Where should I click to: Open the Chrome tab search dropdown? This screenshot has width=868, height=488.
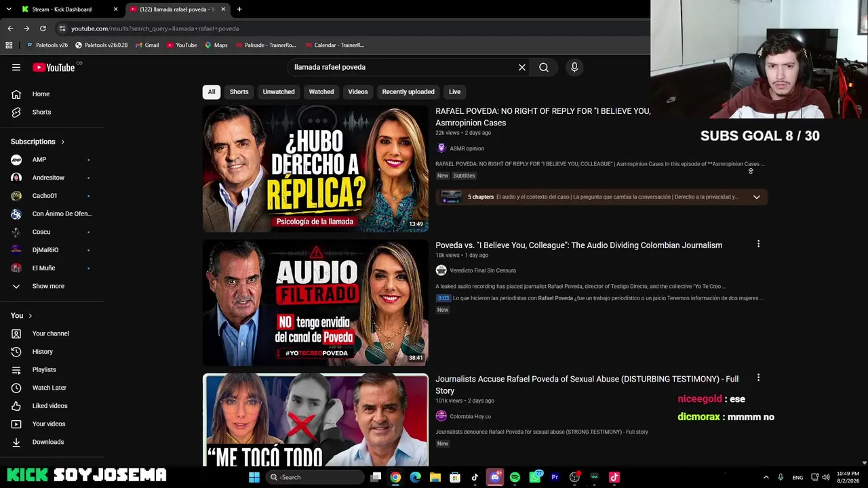(9, 9)
